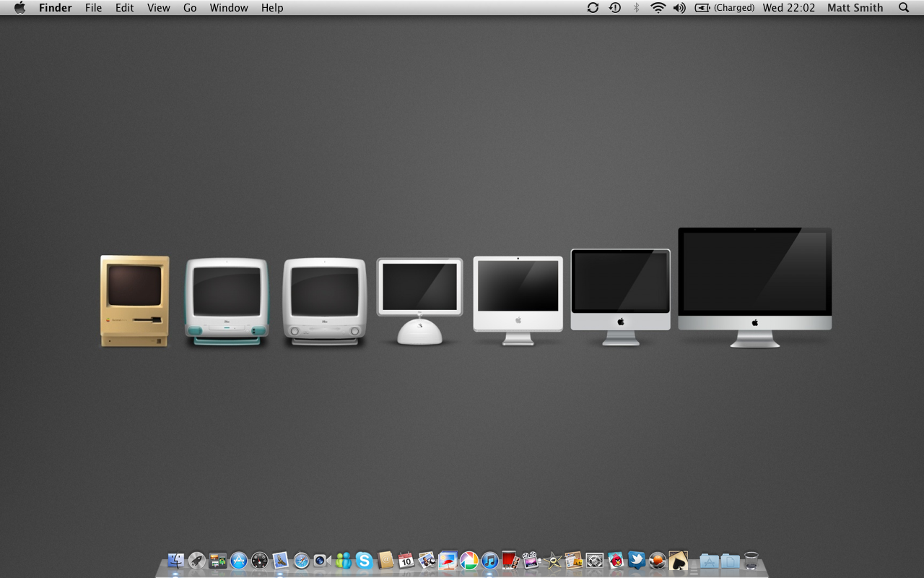
Task: Open the beach umbrella photo app icon
Action: pos(448,560)
